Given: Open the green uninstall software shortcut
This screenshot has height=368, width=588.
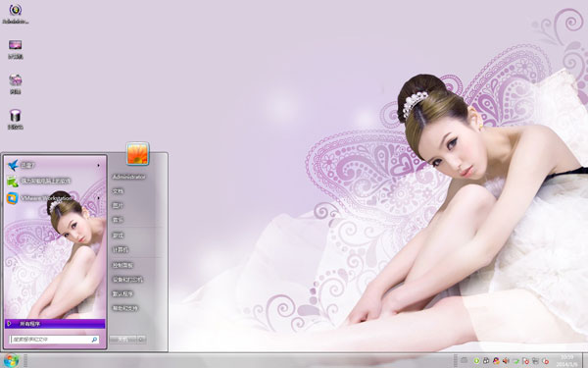Looking at the screenshot, I should [55, 182].
